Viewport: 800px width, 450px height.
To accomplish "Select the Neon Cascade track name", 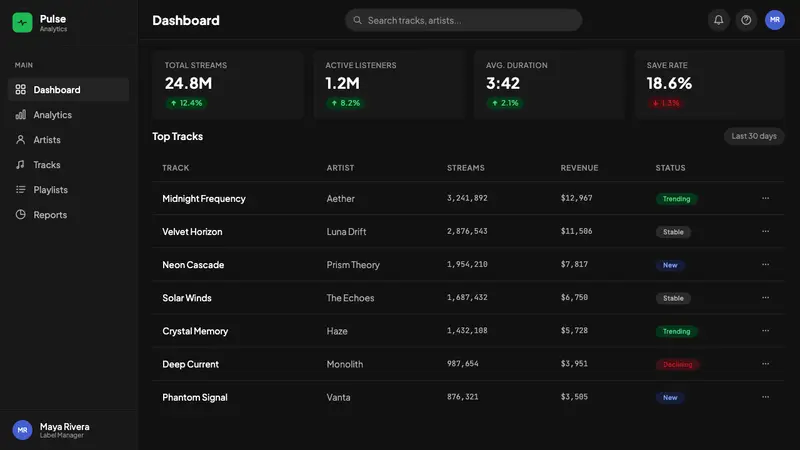I will tap(193, 265).
